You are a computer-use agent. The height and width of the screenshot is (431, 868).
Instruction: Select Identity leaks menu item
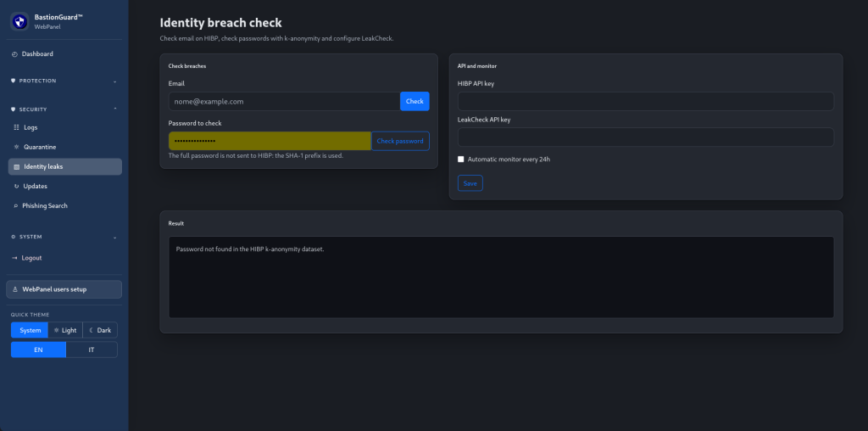coord(64,167)
